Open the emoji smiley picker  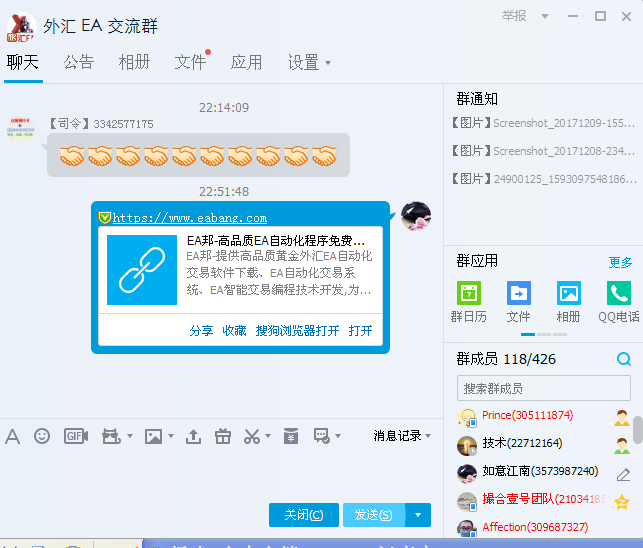(42, 436)
